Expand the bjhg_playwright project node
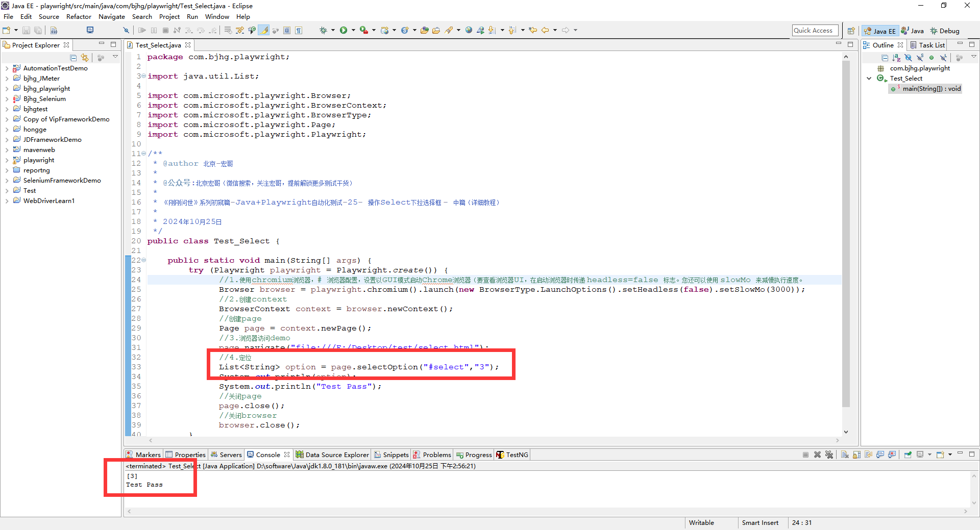The image size is (980, 530). point(7,89)
